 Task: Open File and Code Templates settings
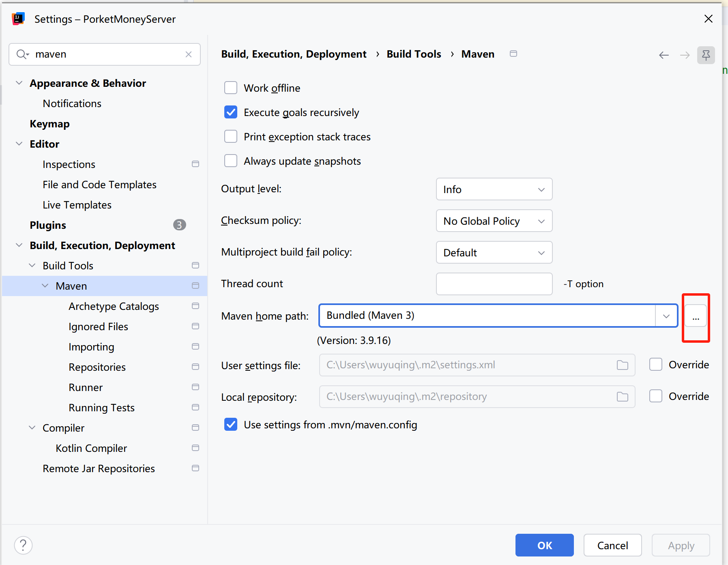coord(99,185)
